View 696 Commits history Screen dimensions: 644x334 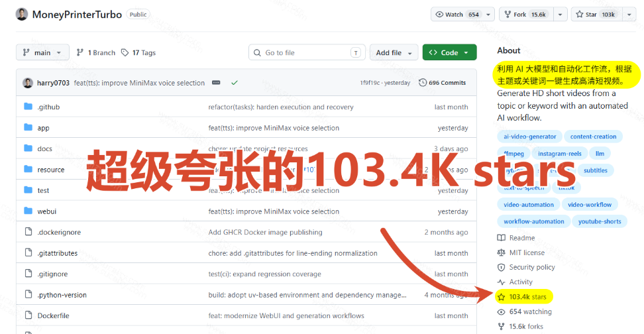tap(443, 83)
